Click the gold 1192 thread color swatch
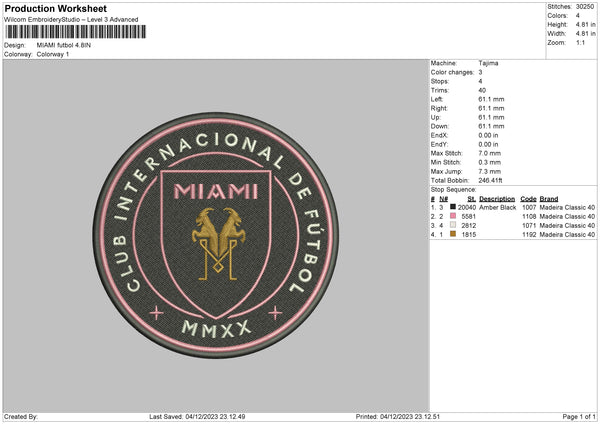The image size is (600, 424). tap(453, 234)
